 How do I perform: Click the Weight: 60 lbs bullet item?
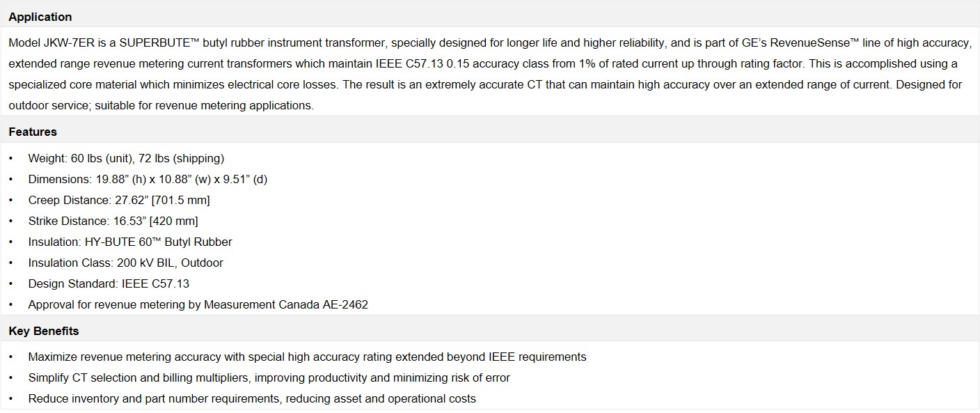click(x=126, y=158)
